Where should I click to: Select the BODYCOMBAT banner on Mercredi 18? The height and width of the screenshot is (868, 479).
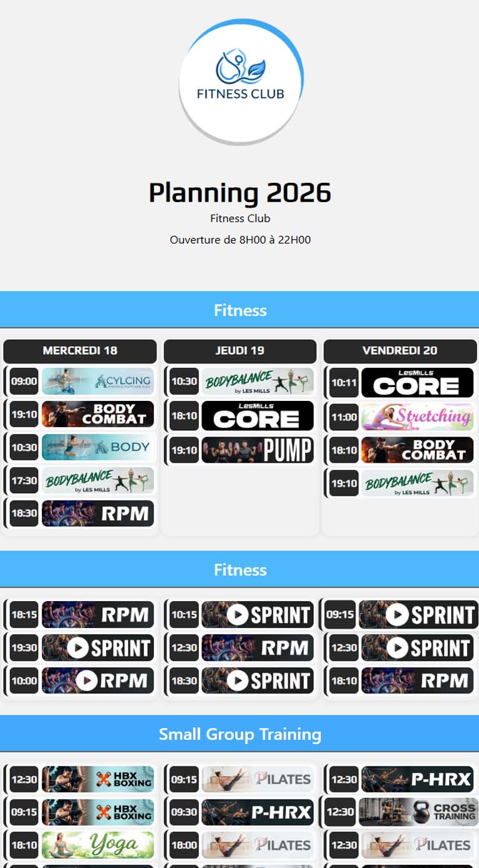(x=97, y=414)
